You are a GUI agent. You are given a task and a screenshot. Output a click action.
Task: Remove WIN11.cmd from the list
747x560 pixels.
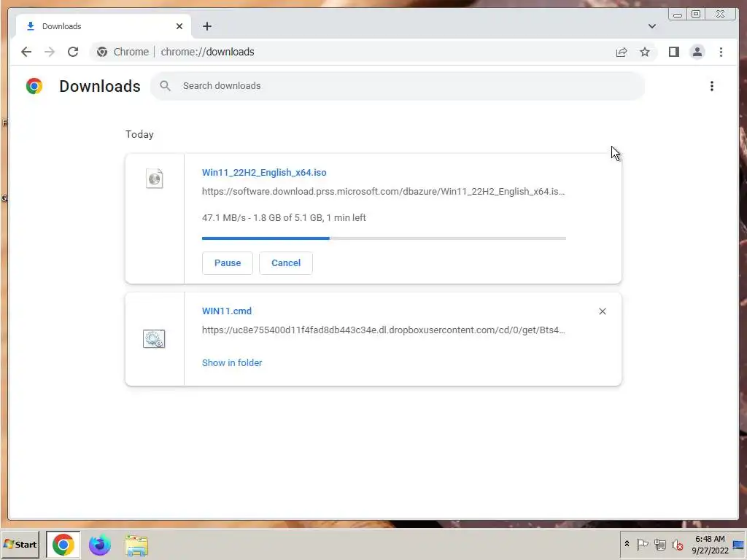(602, 311)
